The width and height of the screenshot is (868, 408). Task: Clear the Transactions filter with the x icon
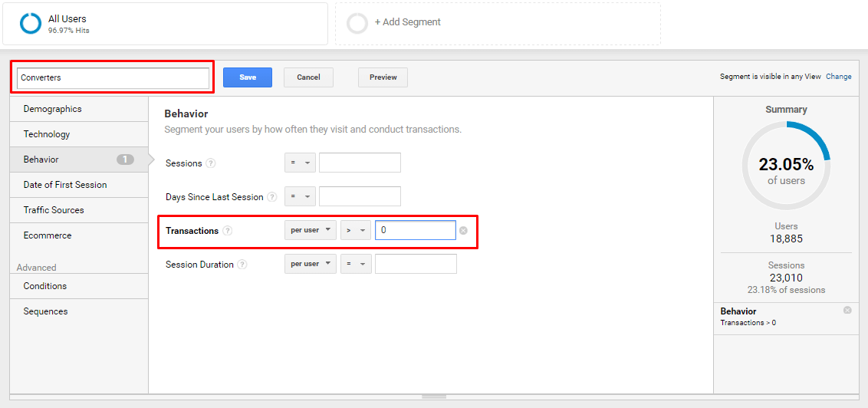[463, 230]
